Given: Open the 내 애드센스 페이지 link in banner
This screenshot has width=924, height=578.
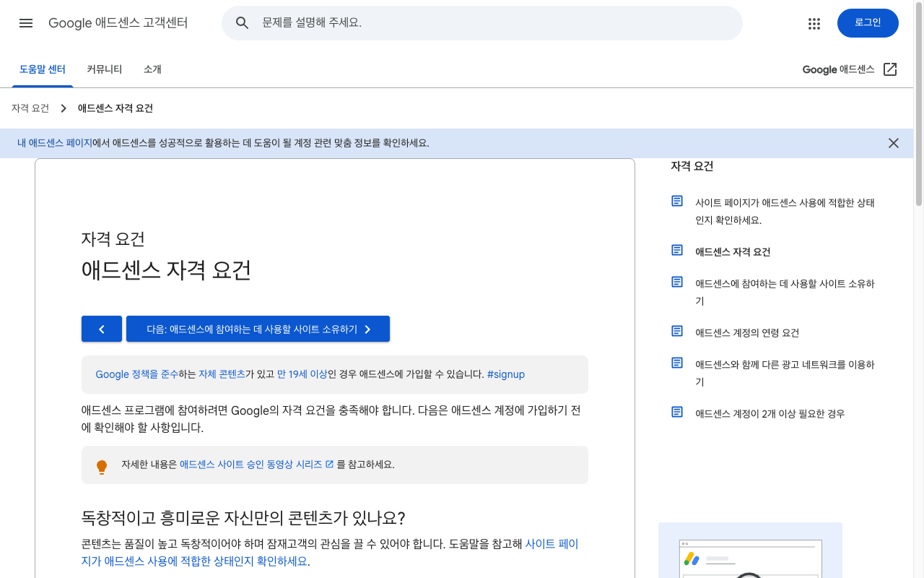Looking at the screenshot, I should pyautogui.click(x=55, y=143).
